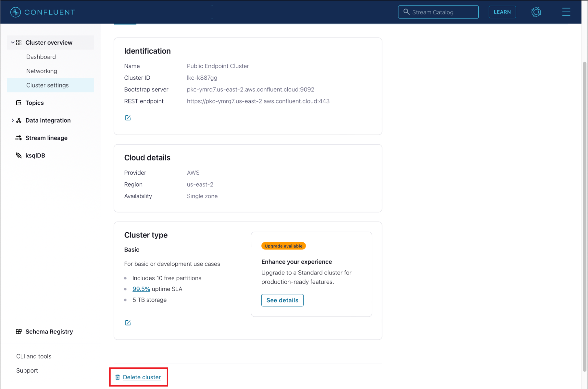The height and width of the screenshot is (389, 588).
Task: Click the ksqlDB rocket icon
Action: (19, 156)
